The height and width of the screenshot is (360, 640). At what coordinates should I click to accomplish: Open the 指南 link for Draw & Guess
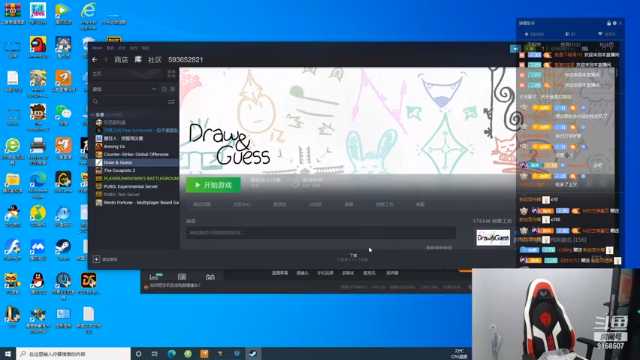(x=349, y=204)
